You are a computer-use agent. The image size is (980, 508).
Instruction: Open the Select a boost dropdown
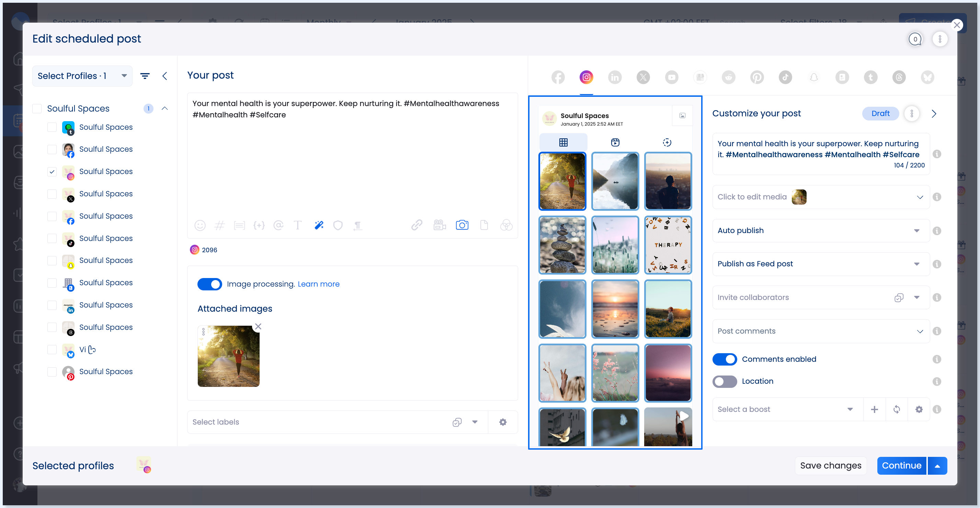(x=787, y=409)
